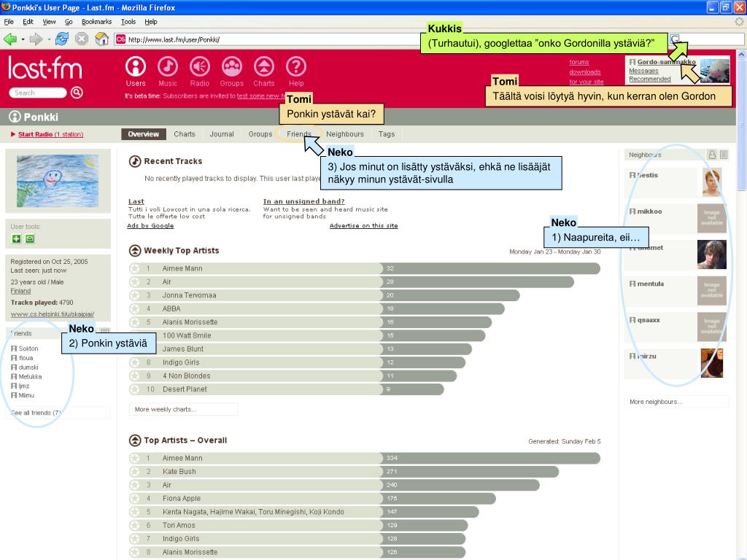This screenshot has height=560, width=747.
Task: Switch to the Journal tab
Action: pos(222,134)
